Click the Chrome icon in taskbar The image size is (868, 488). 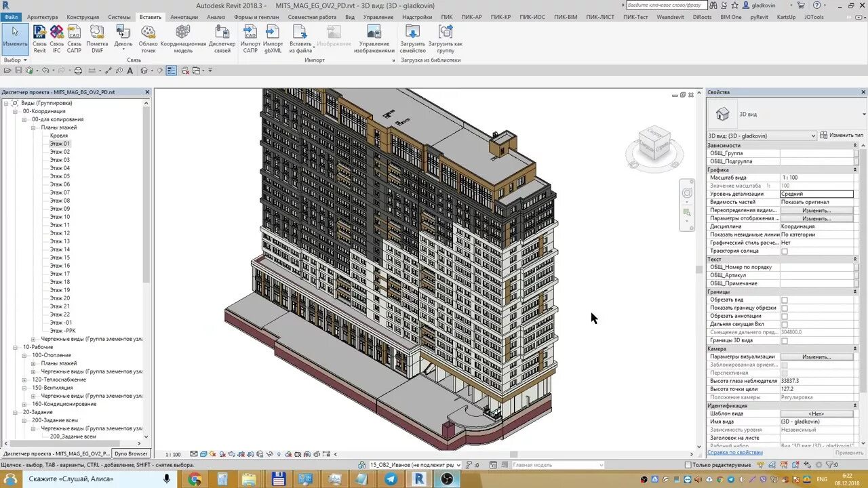195,479
